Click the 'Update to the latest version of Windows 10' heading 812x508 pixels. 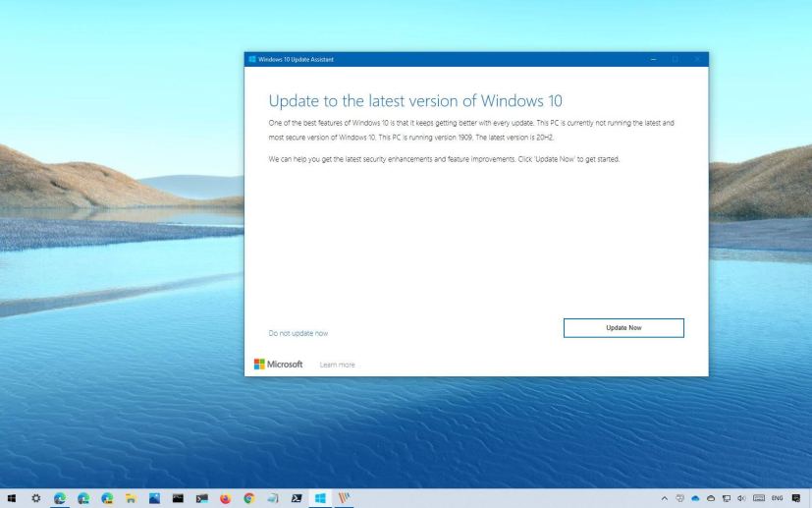[415, 100]
